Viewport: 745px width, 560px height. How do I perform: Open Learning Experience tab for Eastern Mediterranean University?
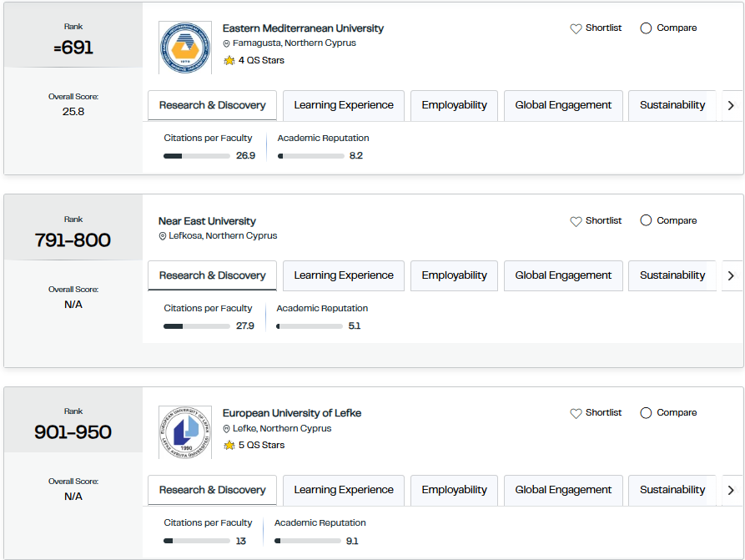pos(344,105)
